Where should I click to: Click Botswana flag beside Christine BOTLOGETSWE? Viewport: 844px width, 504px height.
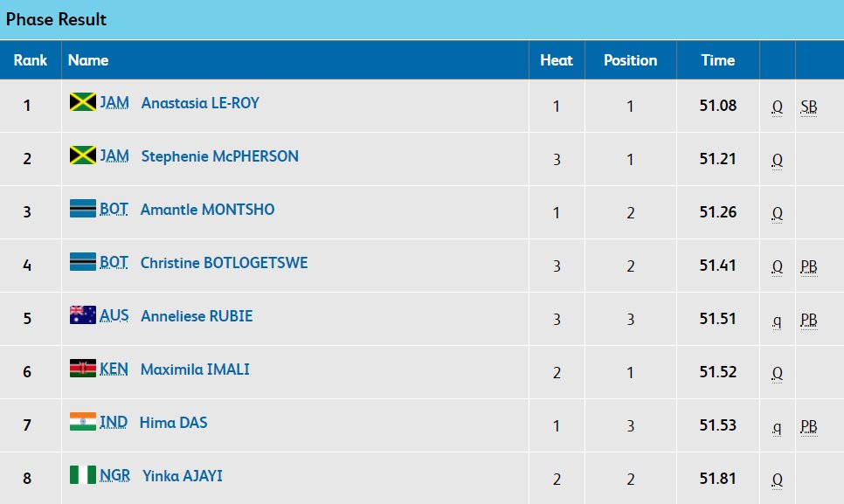point(82,263)
